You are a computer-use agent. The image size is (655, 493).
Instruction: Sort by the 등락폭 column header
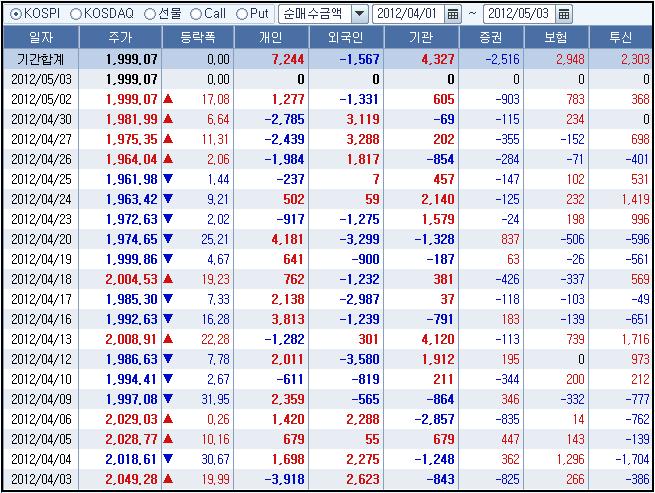pos(198,38)
